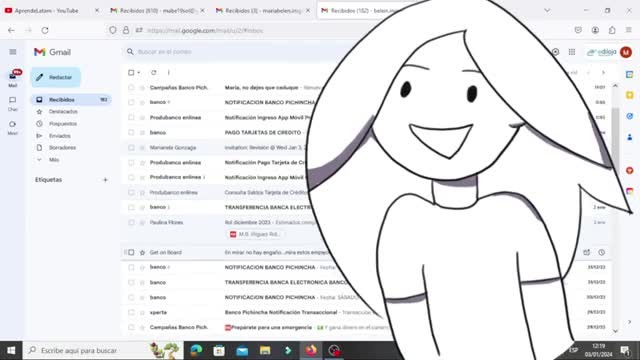Open the Chat section in the left rail
This screenshot has height=360, width=640.
point(13,104)
